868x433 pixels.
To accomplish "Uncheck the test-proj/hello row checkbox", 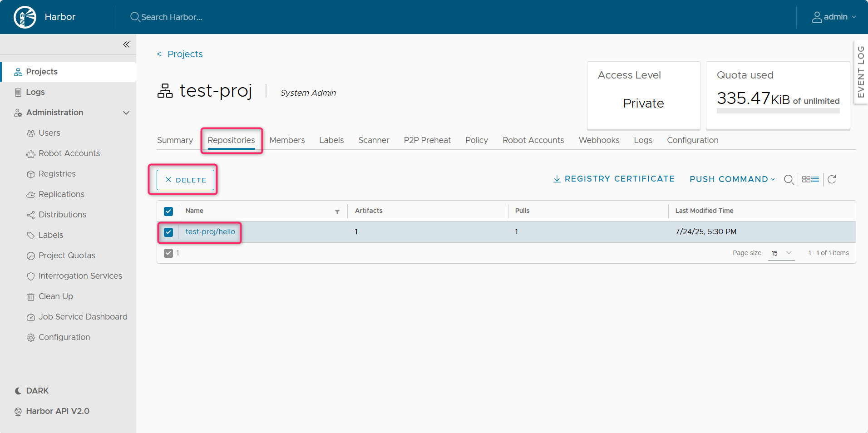I will click(x=168, y=232).
